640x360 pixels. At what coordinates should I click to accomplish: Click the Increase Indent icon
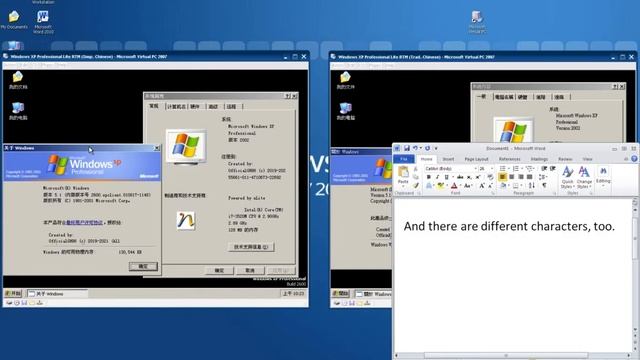(553, 169)
